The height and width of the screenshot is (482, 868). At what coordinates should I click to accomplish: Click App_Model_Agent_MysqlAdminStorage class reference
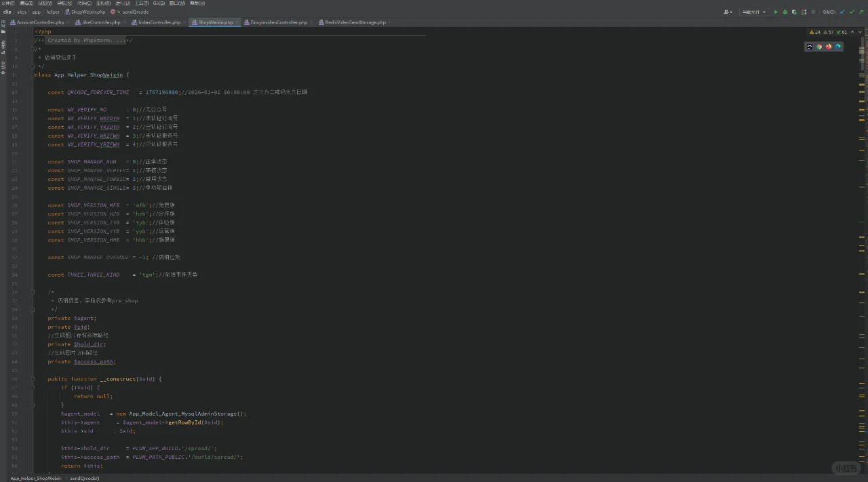coord(183,414)
